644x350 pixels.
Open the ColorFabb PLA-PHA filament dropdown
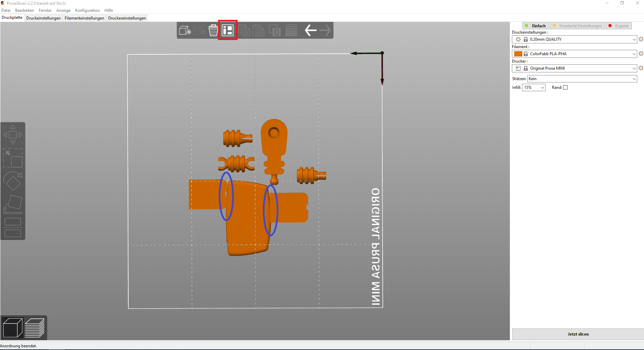point(574,54)
